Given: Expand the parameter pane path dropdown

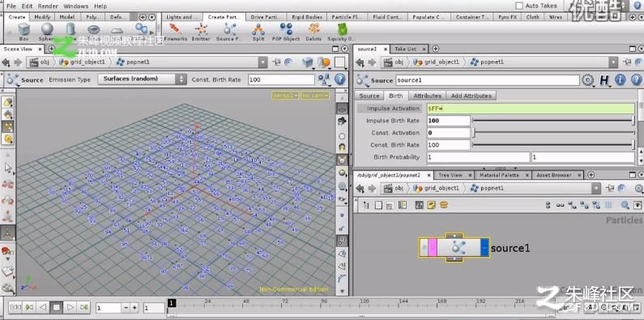Looking at the screenshot, I should tap(613, 62).
